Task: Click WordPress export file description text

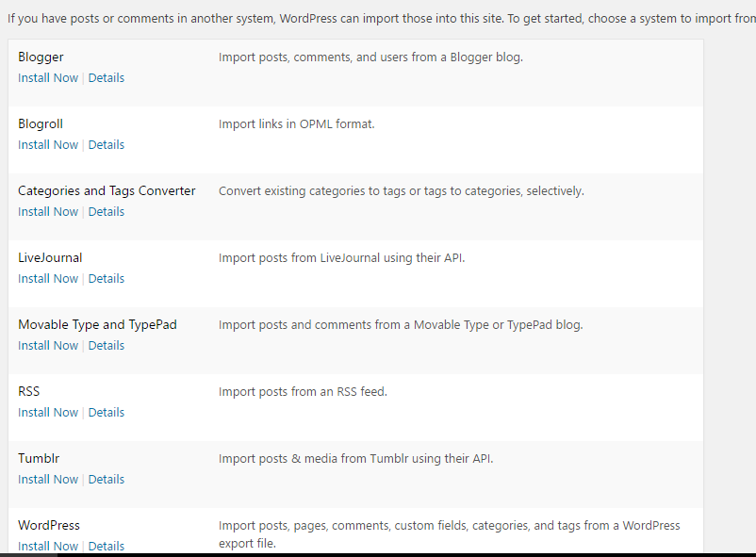Action: click(450, 534)
